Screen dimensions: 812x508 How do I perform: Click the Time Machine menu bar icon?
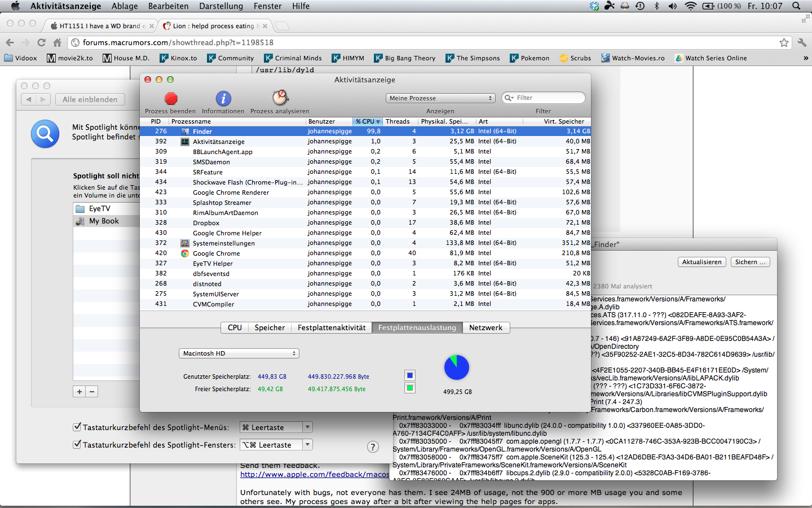640,6
